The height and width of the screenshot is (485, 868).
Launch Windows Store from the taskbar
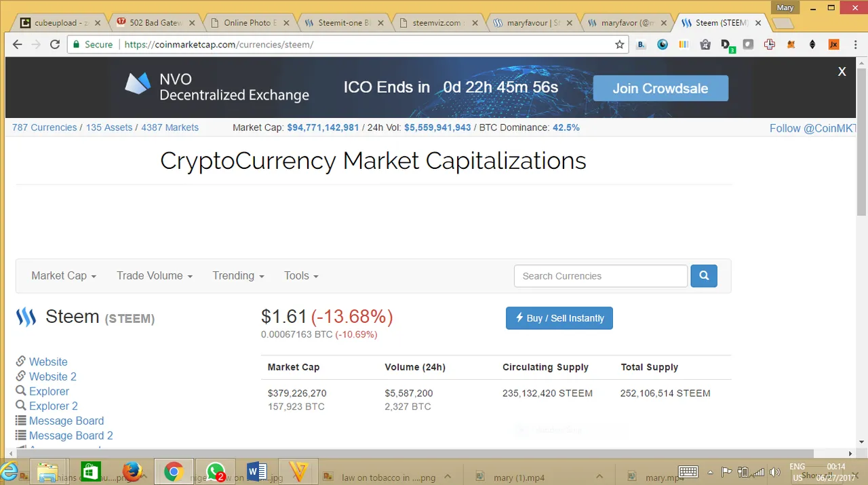point(90,471)
